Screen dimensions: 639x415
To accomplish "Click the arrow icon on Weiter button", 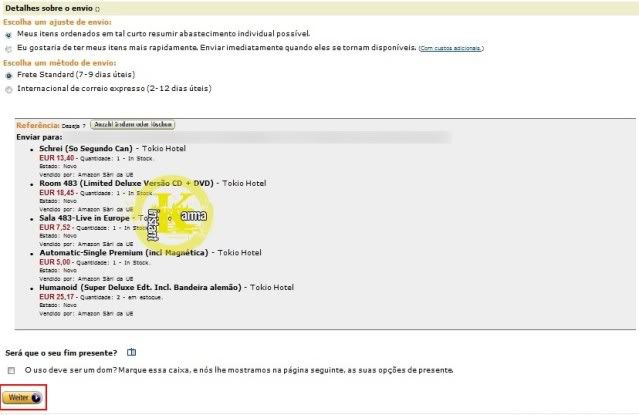I will click(36, 398).
